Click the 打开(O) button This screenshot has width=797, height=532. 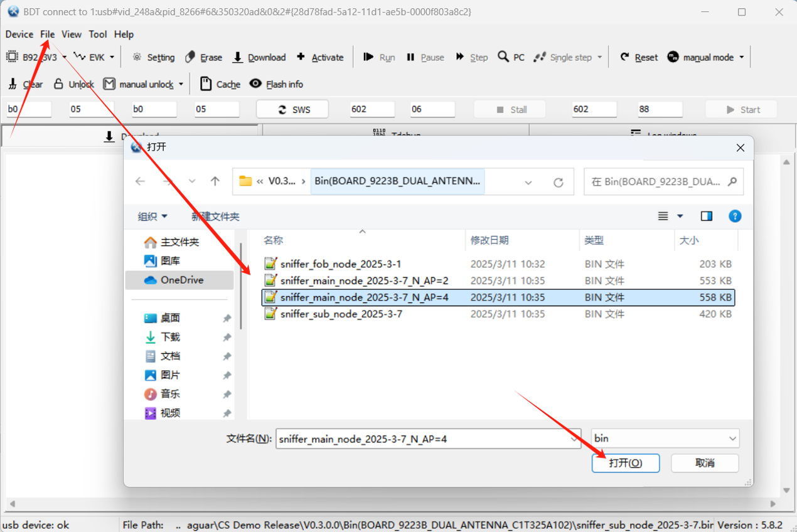pyautogui.click(x=626, y=463)
